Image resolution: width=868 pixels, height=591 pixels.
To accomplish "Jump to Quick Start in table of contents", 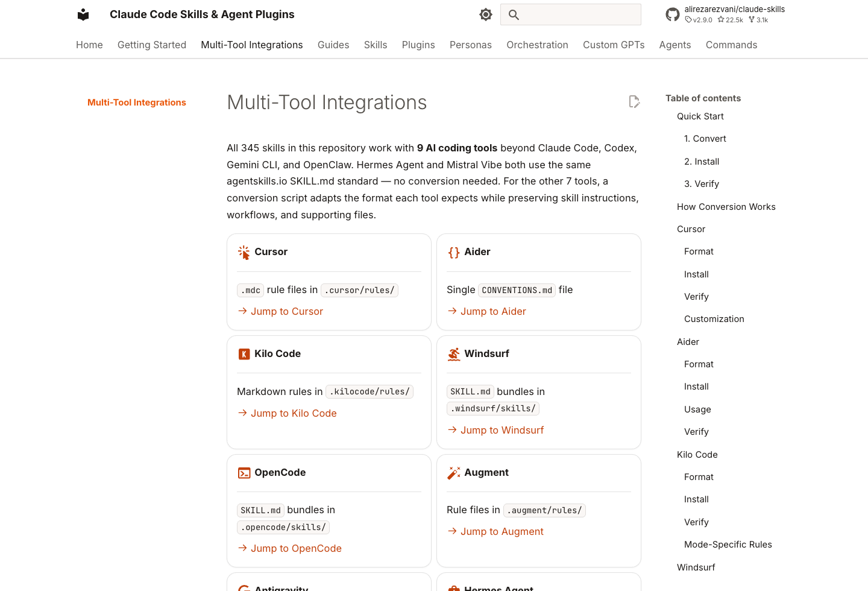I will point(700,116).
